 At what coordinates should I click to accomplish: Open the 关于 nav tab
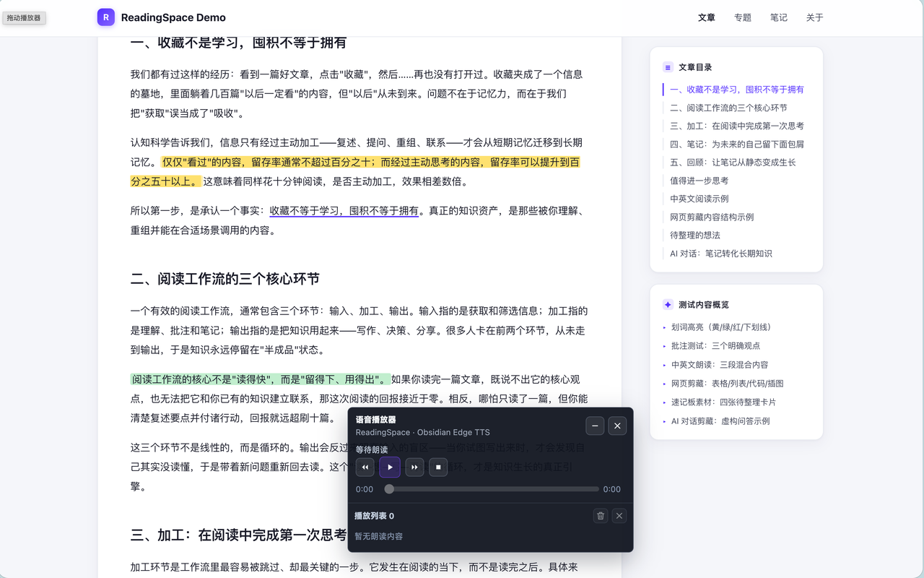(815, 17)
